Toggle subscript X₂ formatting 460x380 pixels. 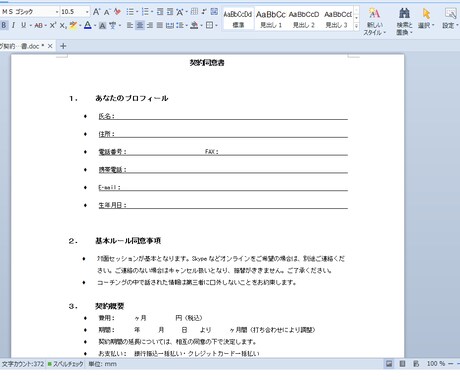tap(63, 25)
